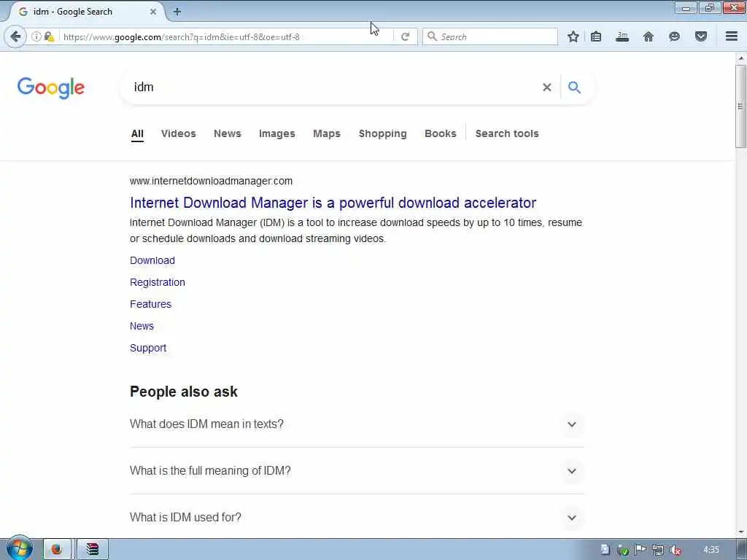The height and width of the screenshot is (560, 747).
Task: Save page to Pocket icon
Action: click(x=701, y=36)
